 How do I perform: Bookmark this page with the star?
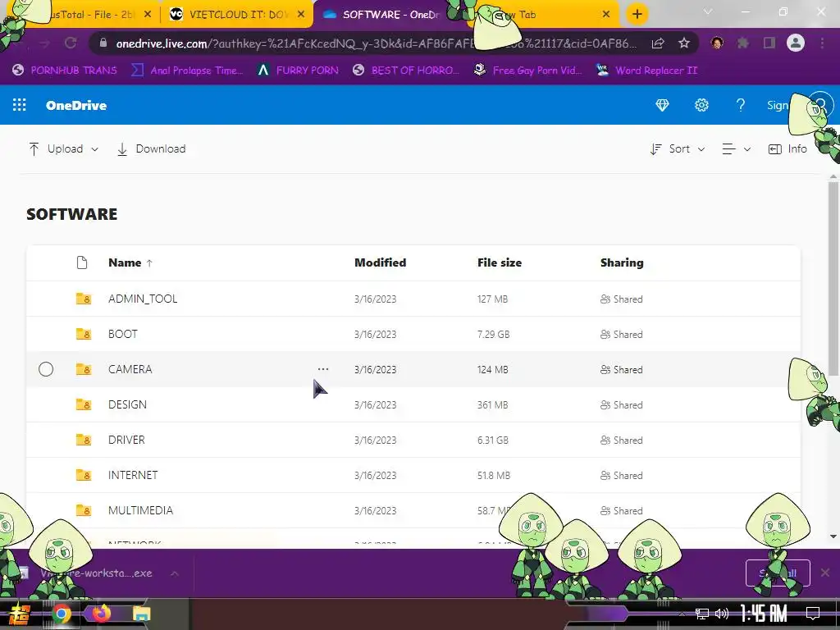click(x=683, y=43)
